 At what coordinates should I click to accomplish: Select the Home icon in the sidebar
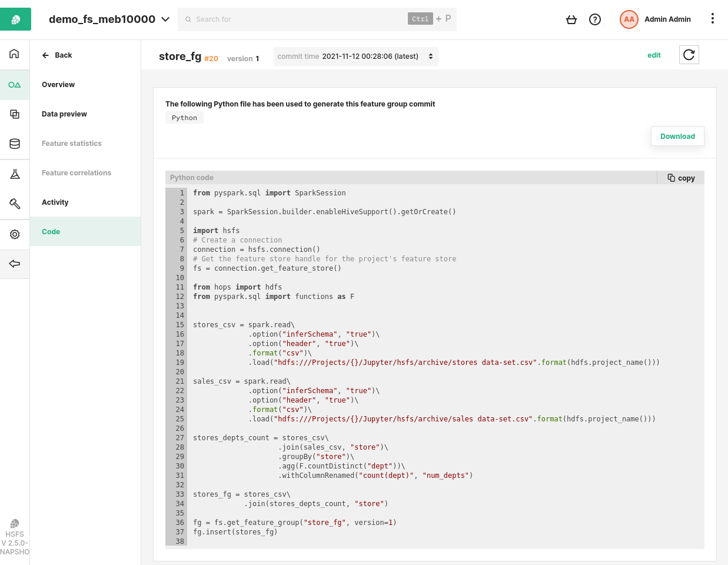[14, 54]
